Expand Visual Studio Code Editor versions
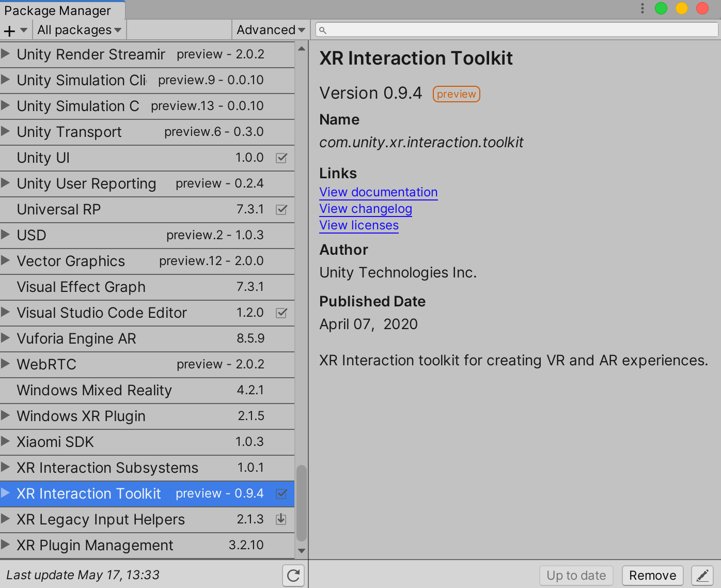Screen dimensions: 721x588 coord(6,312)
